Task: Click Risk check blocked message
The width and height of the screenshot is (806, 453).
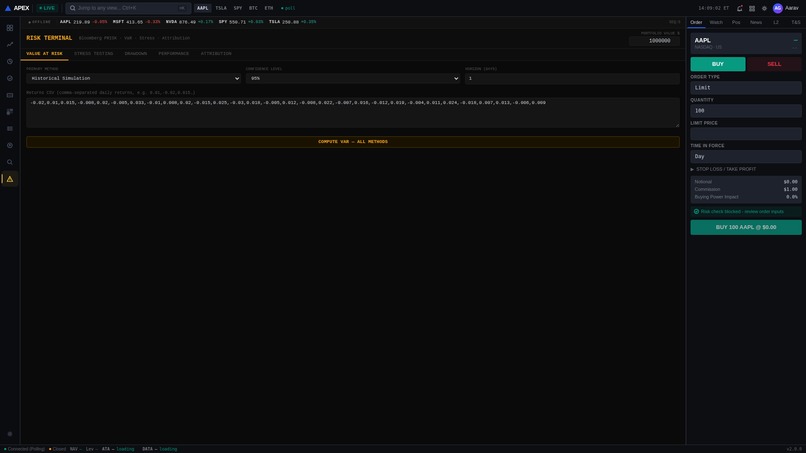Action: 746,211
